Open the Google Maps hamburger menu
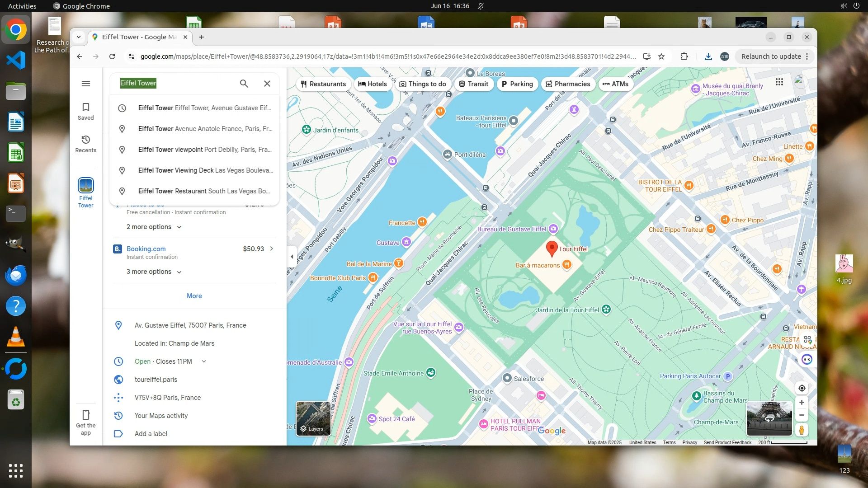Image resolution: width=868 pixels, height=488 pixels. click(x=86, y=84)
